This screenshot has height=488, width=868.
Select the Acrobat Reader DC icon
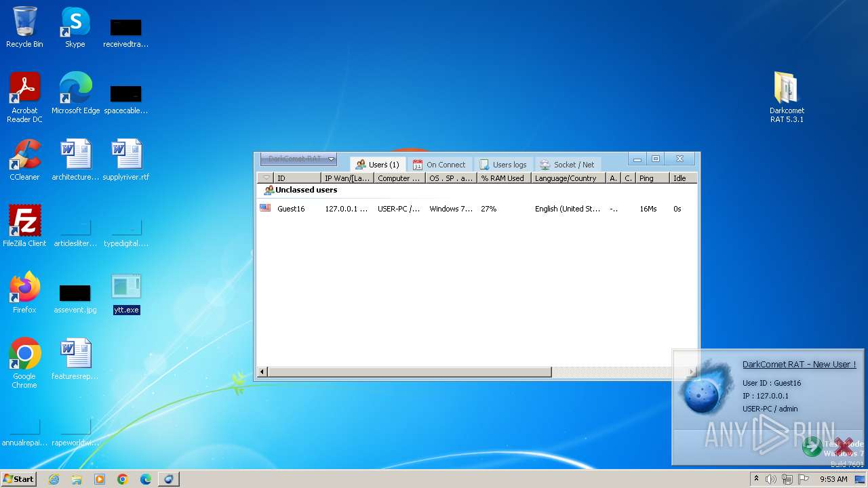(24, 98)
